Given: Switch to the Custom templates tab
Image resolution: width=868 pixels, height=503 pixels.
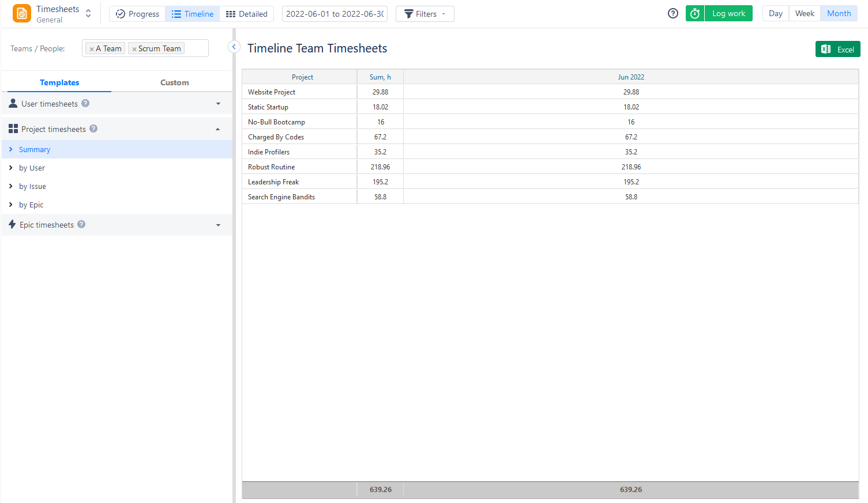Looking at the screenshot, I should (x=174, y=82).
